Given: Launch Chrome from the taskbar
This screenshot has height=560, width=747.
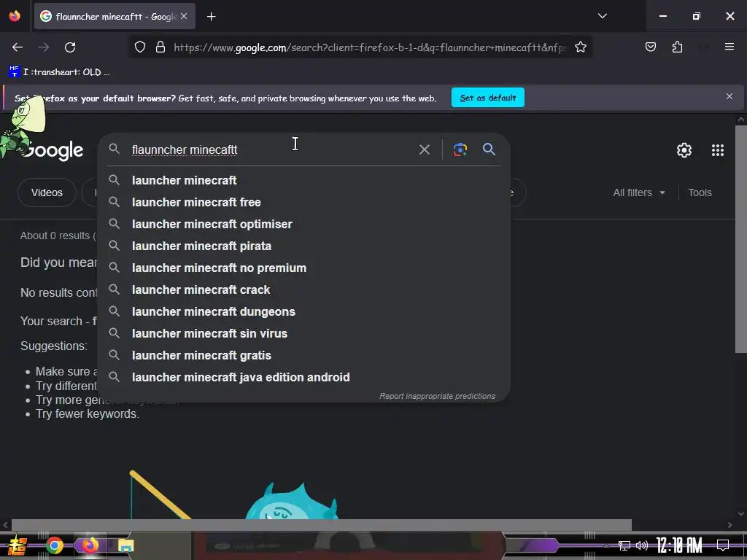Looking at the screenshot, I should (x=55, y=545).
